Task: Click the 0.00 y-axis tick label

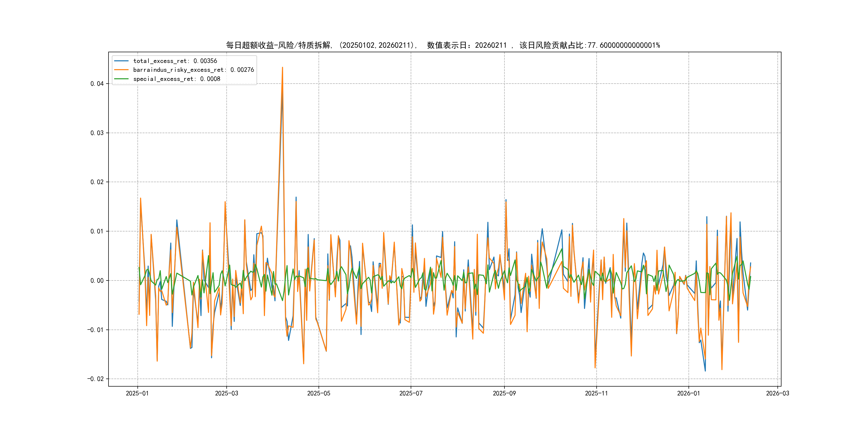Action: (97, 280)
